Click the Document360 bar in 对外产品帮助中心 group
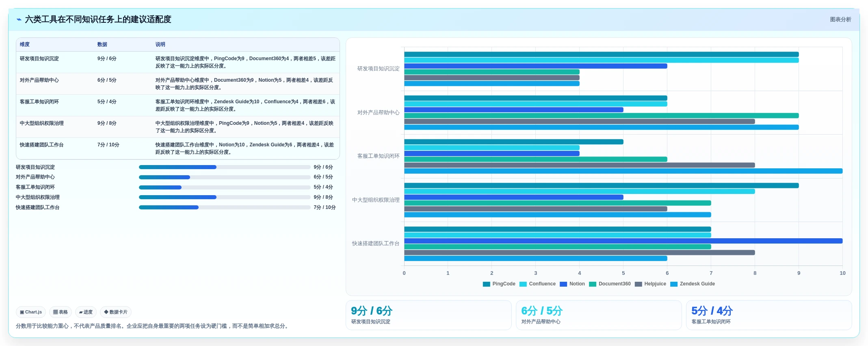 [x=602, y=116]
